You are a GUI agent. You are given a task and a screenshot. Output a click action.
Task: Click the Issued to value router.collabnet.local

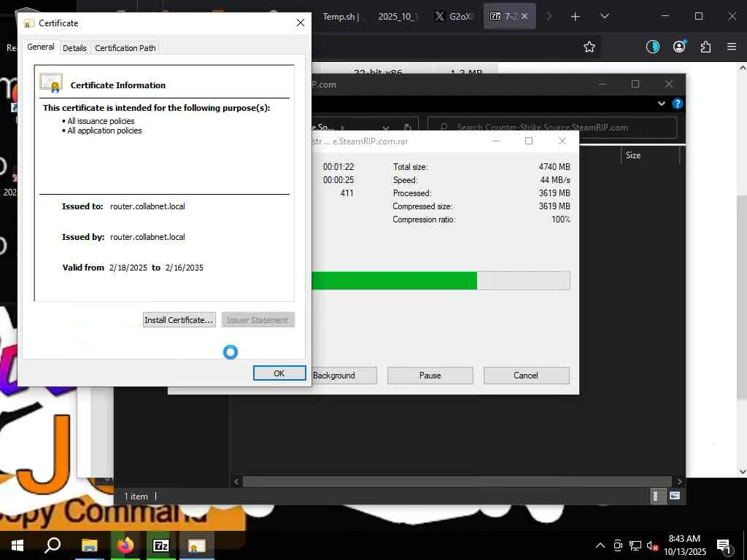pos(147,206)
